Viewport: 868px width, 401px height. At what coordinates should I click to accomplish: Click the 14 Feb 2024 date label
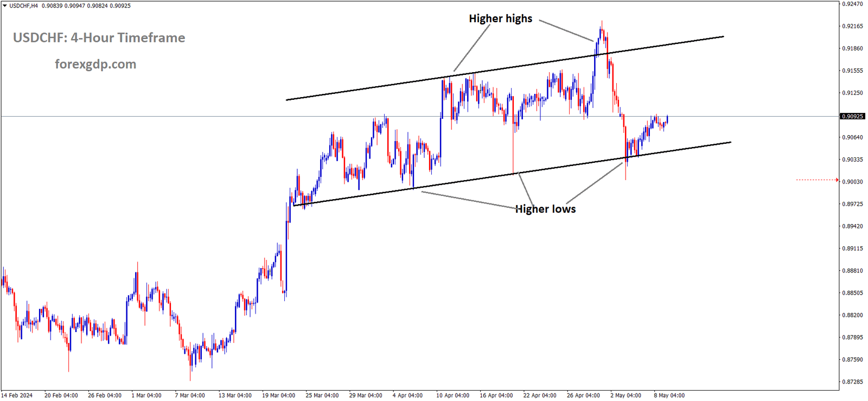pyautogui.click(x=17, y=396)
